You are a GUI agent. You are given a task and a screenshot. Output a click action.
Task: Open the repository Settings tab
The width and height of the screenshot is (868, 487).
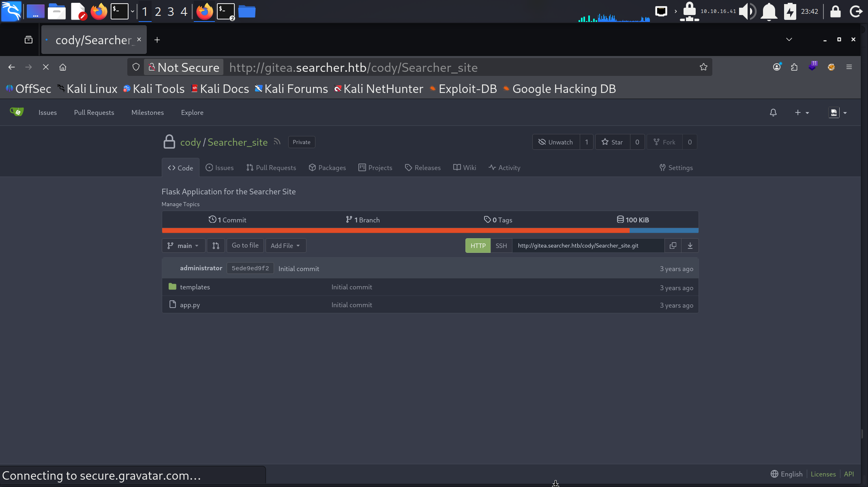point(676,168)
